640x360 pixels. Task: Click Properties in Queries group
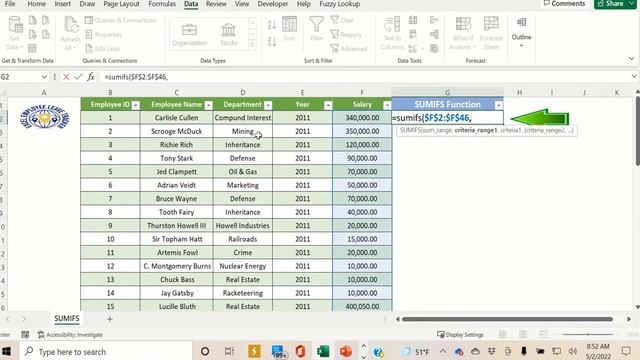tap(104, 35)
